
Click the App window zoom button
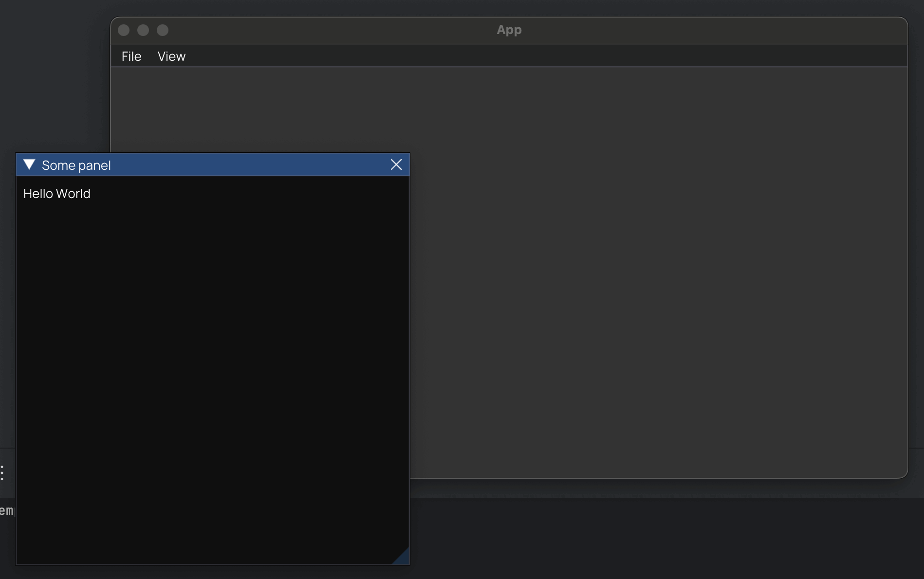pos(163,30)
